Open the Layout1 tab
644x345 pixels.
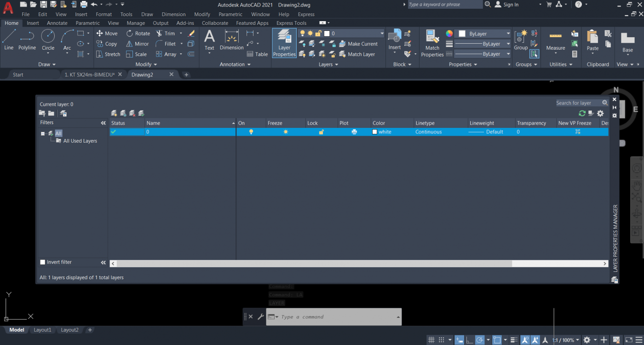(42, 330)
